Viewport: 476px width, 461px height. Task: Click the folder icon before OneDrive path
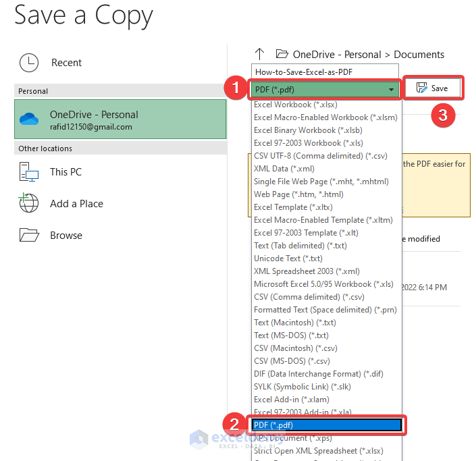tap(282, 54)
